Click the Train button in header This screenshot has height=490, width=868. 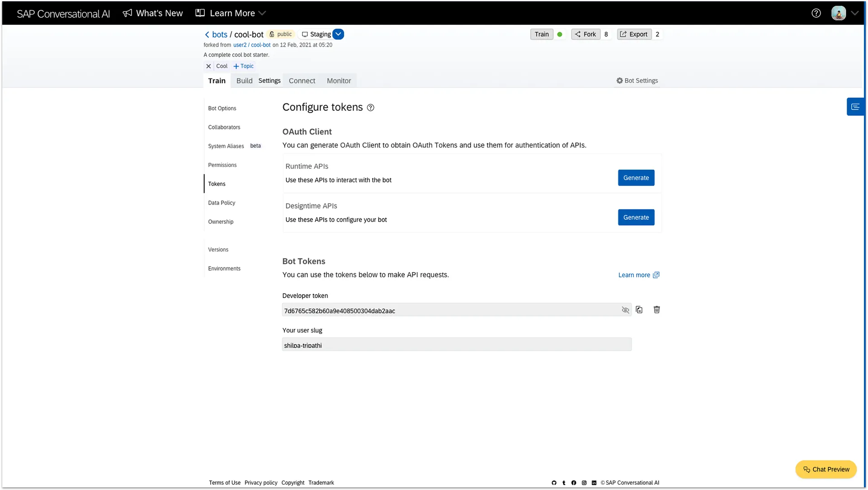[542, 34]
